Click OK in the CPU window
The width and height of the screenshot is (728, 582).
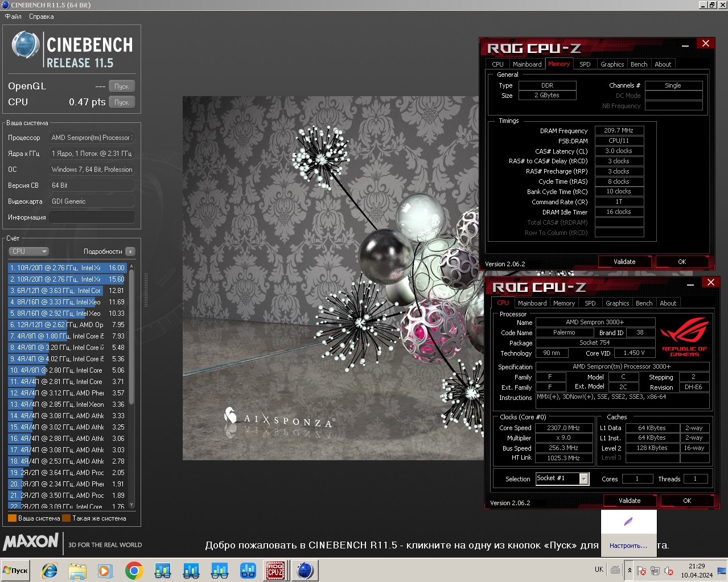coord(687,501)
